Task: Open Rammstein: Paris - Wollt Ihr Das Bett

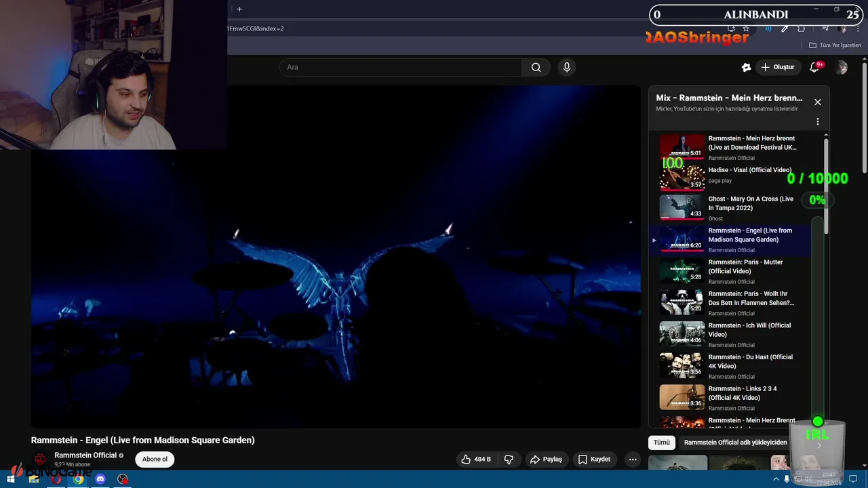Action: [751, 298]
